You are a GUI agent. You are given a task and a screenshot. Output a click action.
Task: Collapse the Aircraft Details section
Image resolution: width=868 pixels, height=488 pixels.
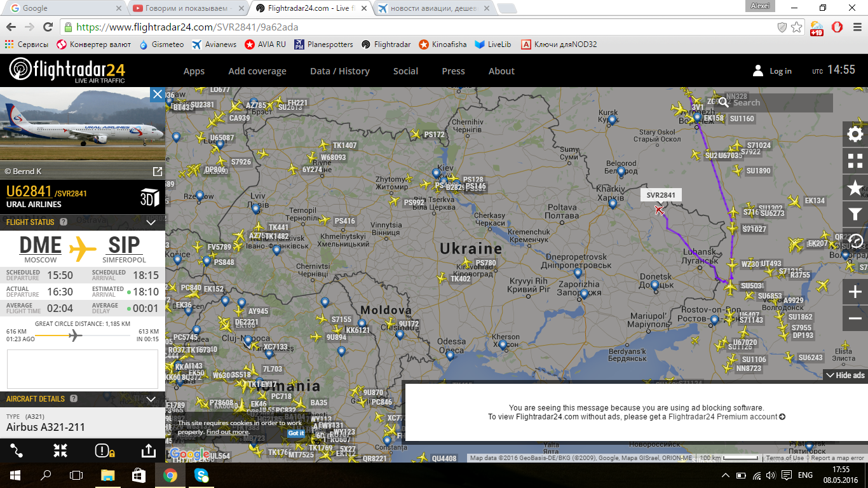(151, 399)
